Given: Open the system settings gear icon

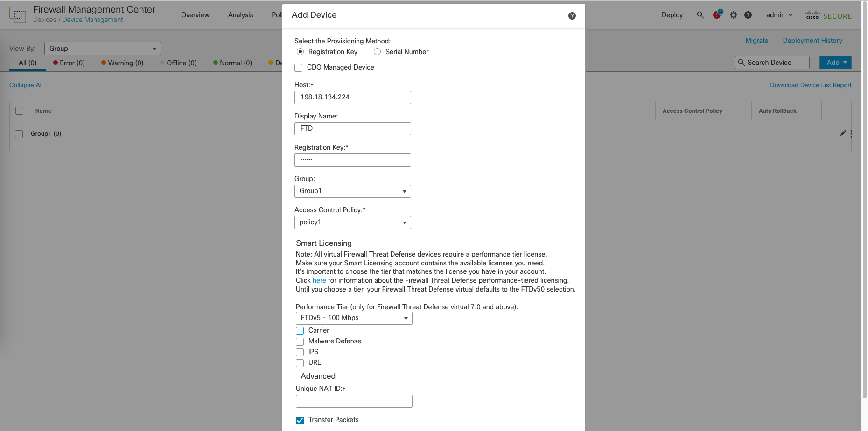Looking at the screenshot, I should coord(734,15).
